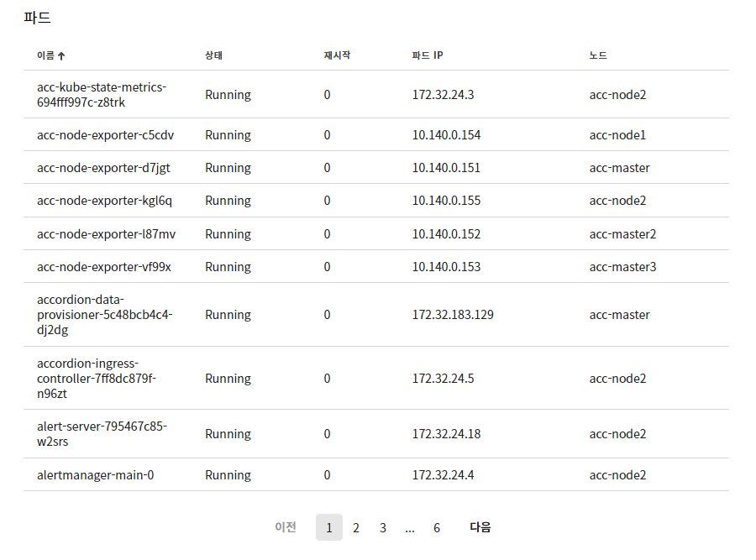
Task: Click the 파드 IP column header
Action: (x=428, y=55)
